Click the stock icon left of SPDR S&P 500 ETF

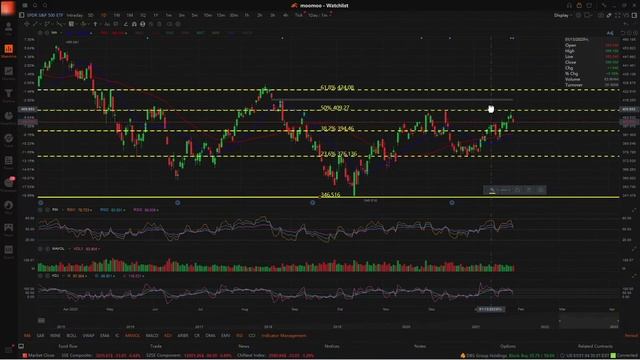(x=22, y=15)
